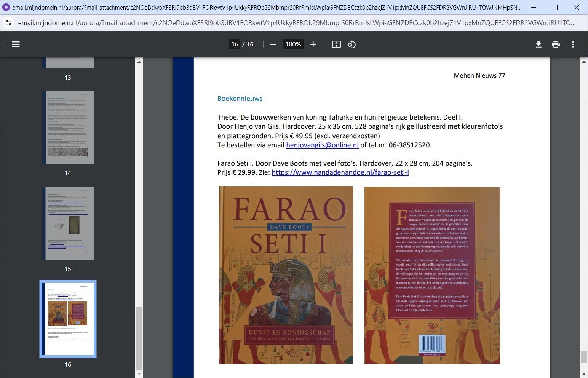588x378 pixels.
Task: Minimize the browser window
Action: coord(533,7)
